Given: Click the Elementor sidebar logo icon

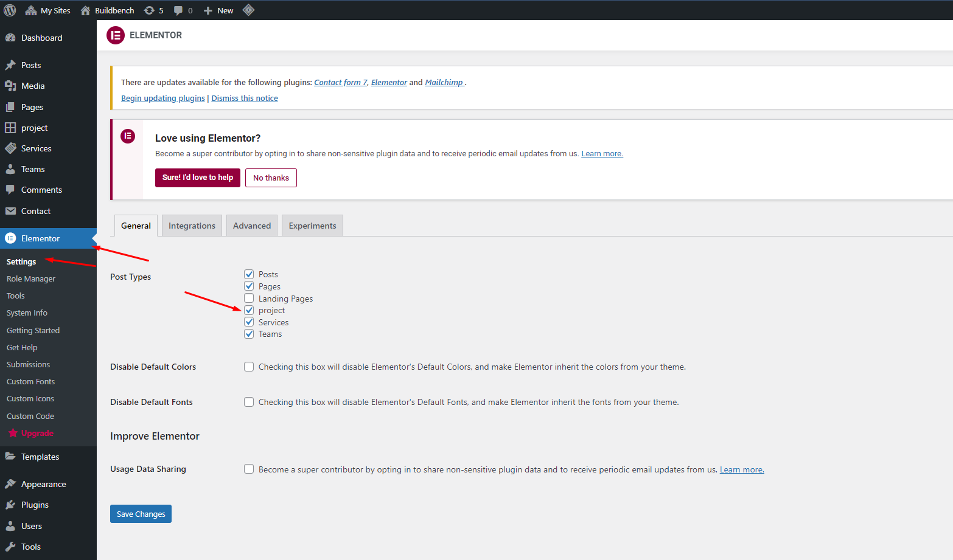Looking at the screenshot, I should click(10, 238).
